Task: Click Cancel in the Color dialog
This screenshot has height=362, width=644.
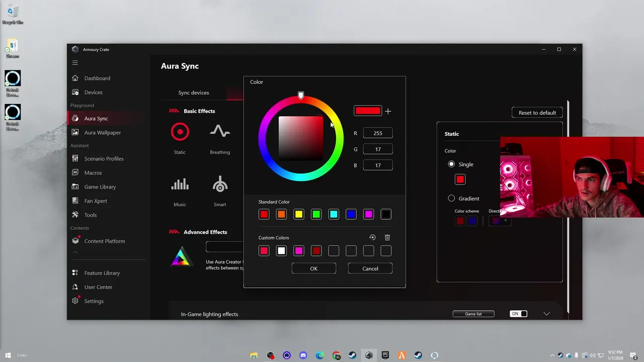Action: 370,268
